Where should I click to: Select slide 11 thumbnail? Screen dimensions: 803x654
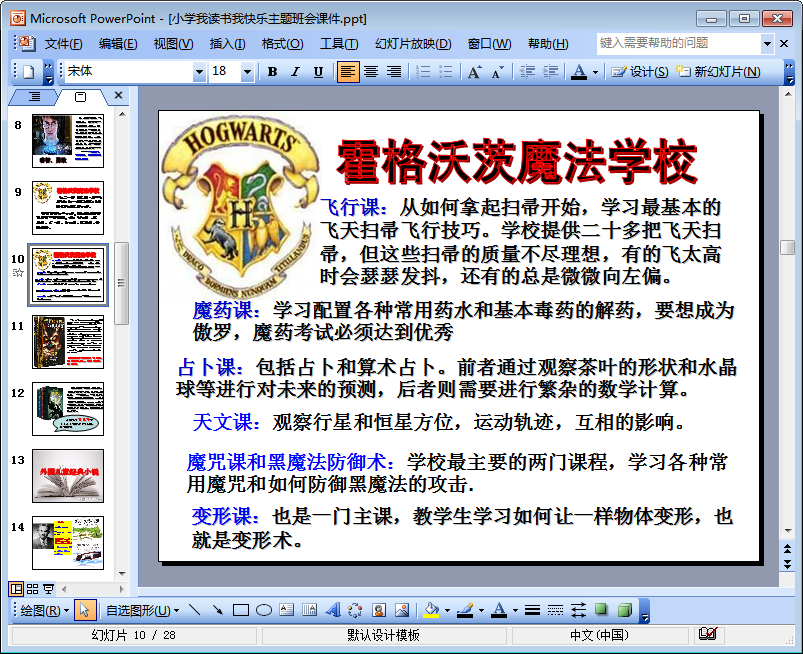point(68,342)
